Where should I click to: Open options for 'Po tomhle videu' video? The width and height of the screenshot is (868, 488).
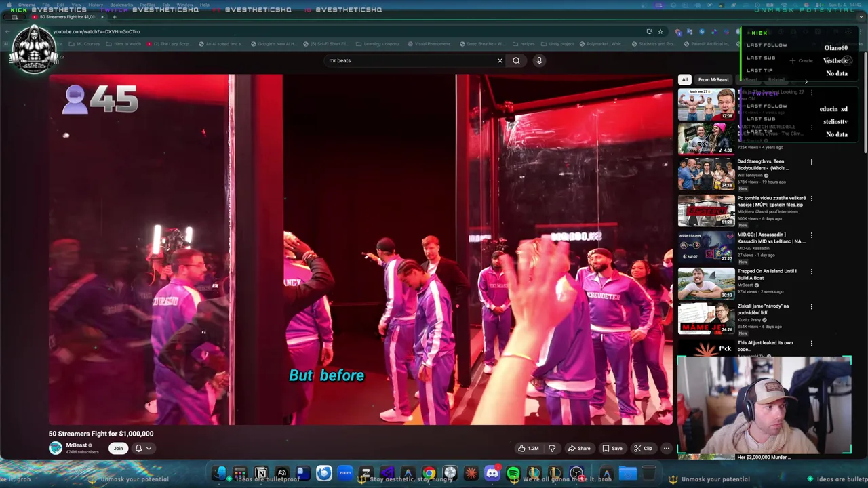pyautogui.click(x=811, y=199)
